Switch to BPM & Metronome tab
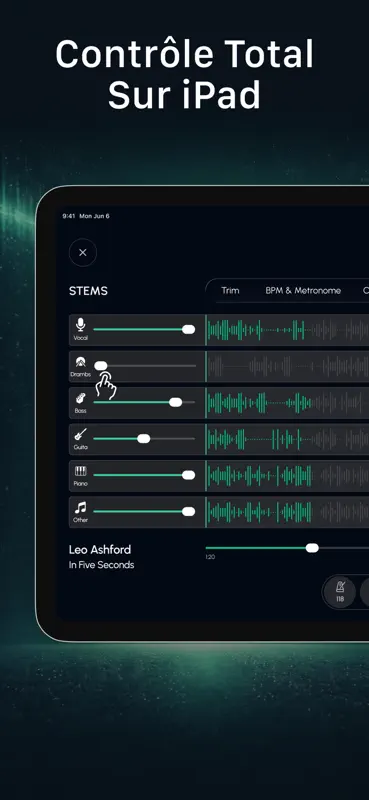The width and height of the screenshot is (369, 800). pos(303,291)
